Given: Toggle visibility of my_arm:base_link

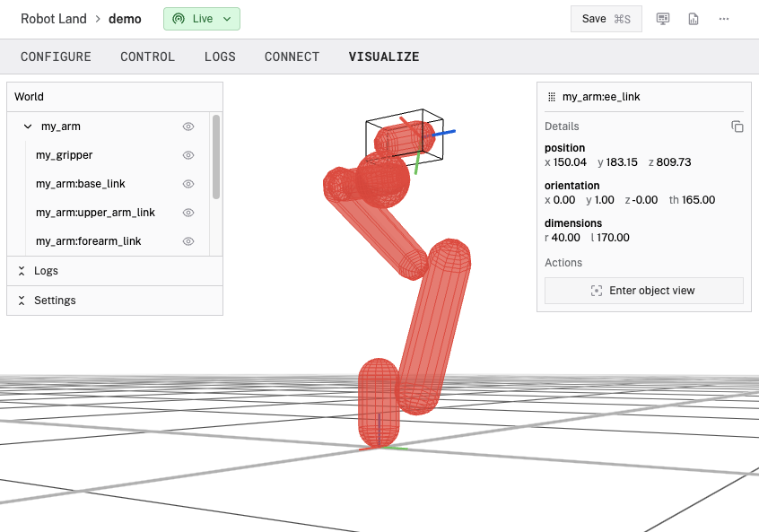Looking at the screenshot, I should click(x=188, y=184).
